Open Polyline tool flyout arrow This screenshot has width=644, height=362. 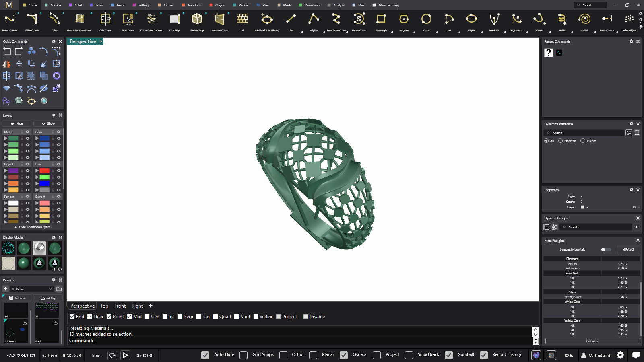[x=324, y=32]
